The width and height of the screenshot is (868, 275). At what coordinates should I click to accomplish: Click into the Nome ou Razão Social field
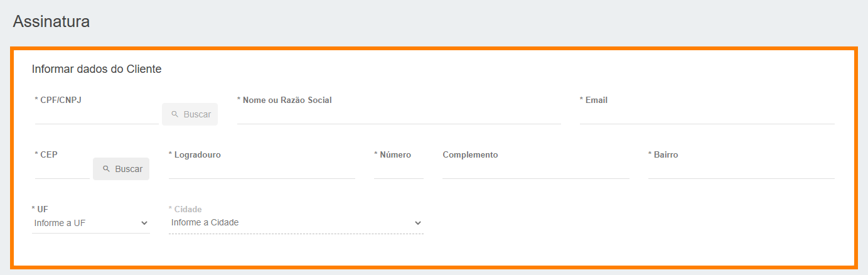(x=399, y=116)
